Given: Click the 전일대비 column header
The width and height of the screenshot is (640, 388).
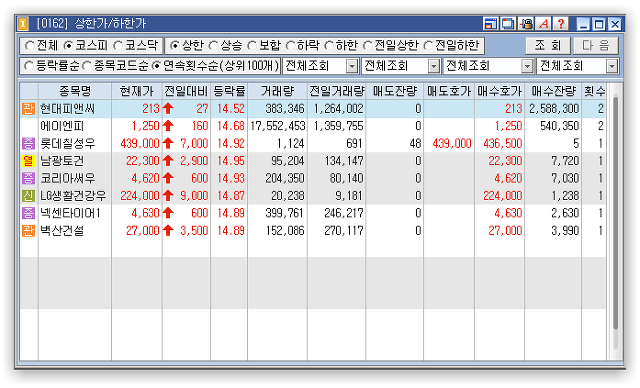Looking at the screenshot, I should point(187,91).
